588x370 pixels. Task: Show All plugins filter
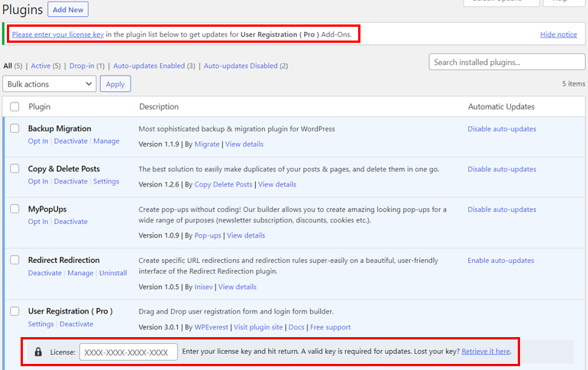8,66
